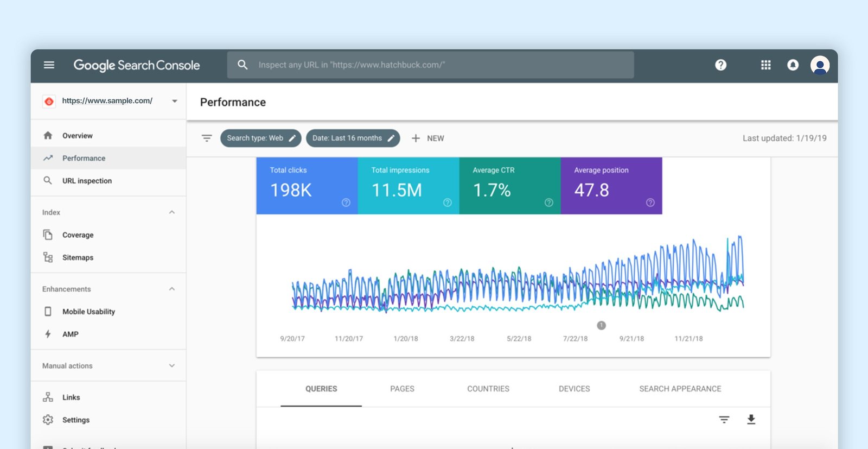868x449 pixels.
Task: Open the user account avatar
Action: pos(820,65)
